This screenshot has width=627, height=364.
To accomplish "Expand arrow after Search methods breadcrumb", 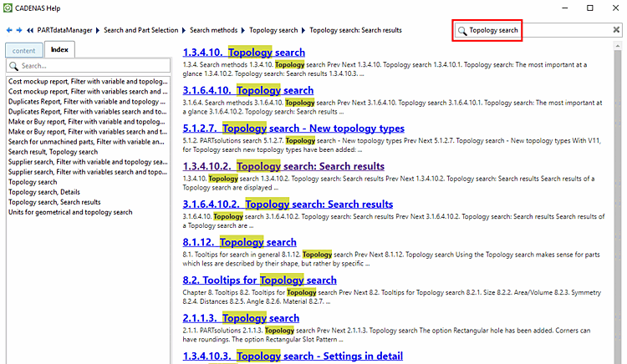I will coord(242,30).
